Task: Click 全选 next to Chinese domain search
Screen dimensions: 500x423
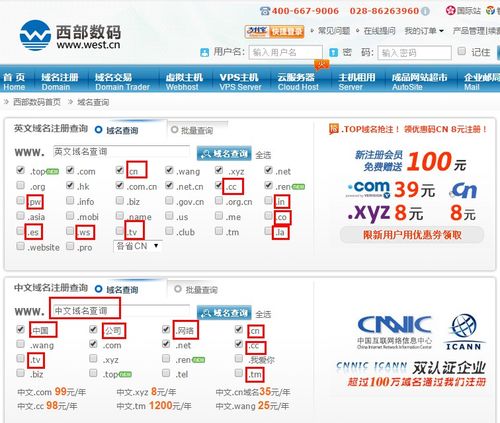Action: point(263,314)
